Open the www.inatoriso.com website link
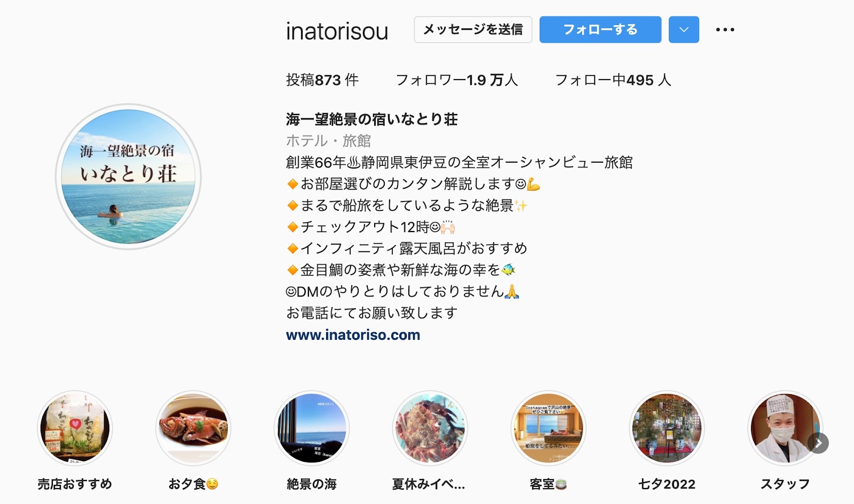 point(353,335)
